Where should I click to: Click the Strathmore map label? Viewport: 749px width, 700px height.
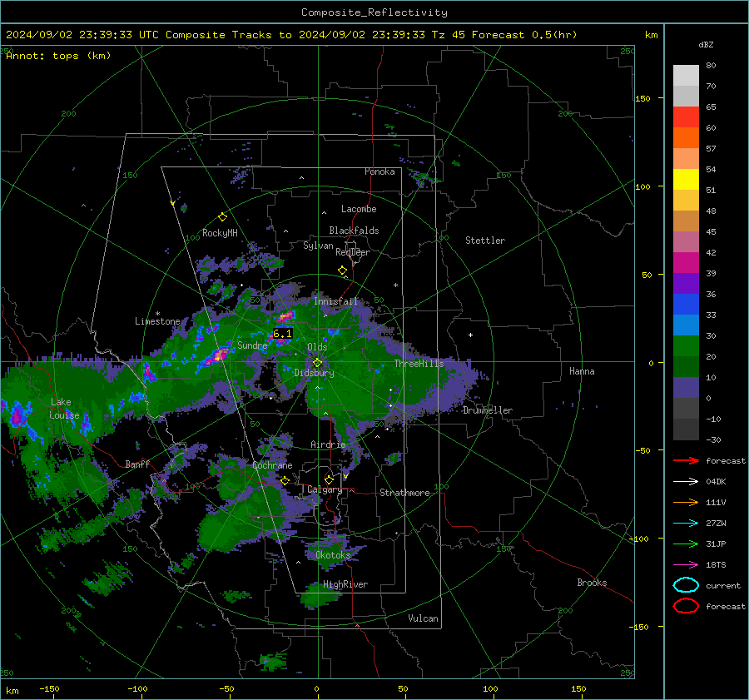404,493
